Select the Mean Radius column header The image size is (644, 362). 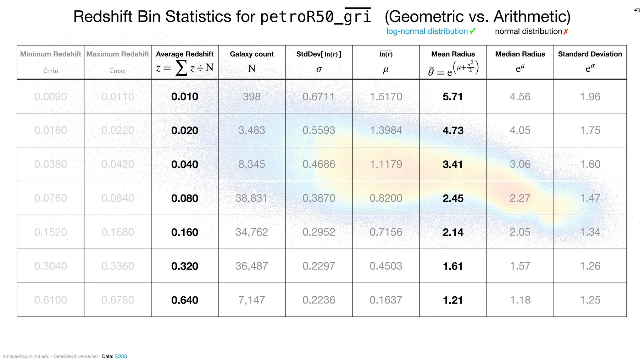(453, 54)
